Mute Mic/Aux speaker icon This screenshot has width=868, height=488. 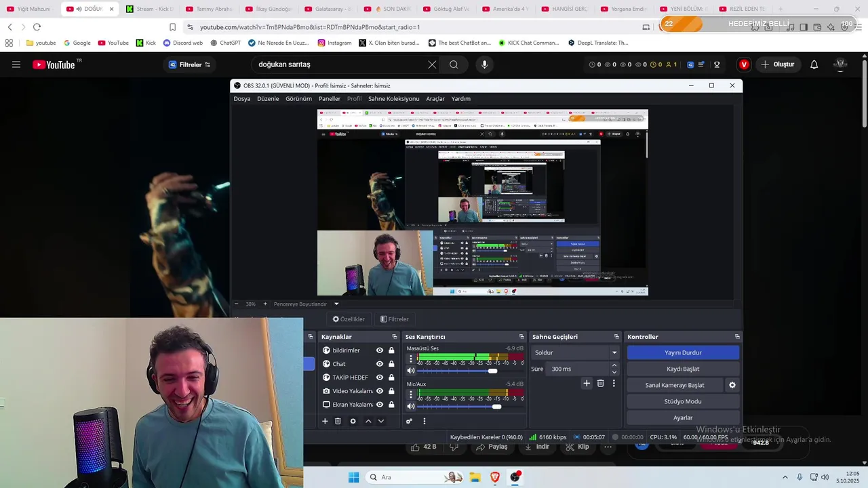(410, 406)
